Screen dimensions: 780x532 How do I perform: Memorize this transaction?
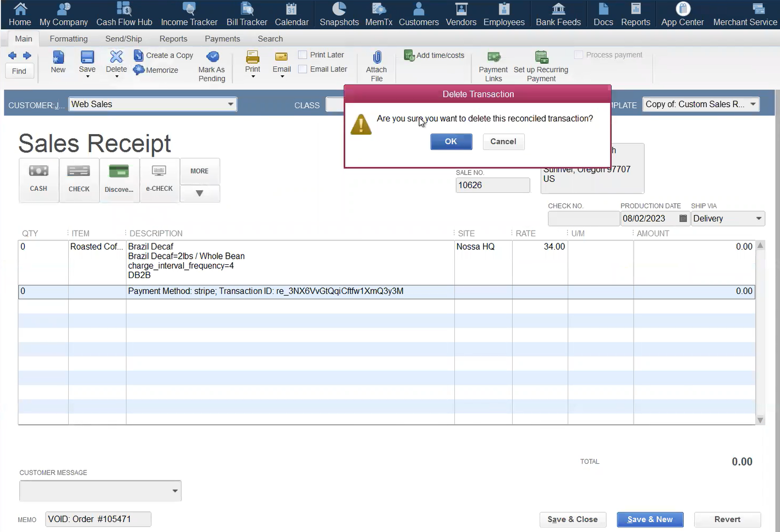[x=156, y=70]
